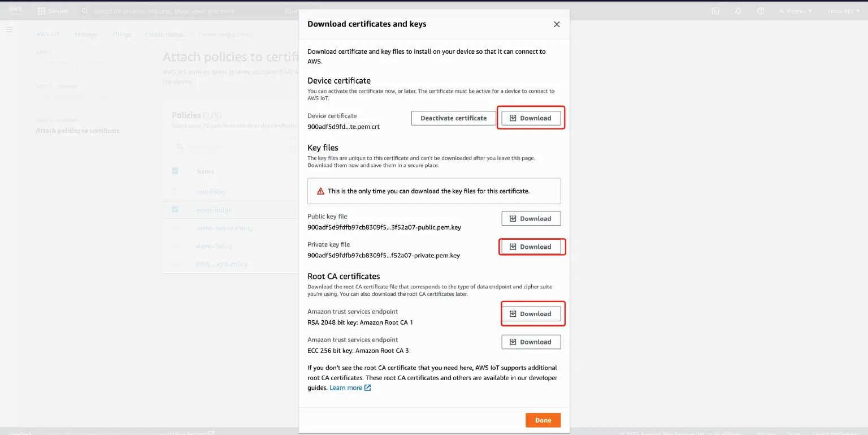Open the CloudShell terminal icon
868x435 pixels.
click(715, 11)
